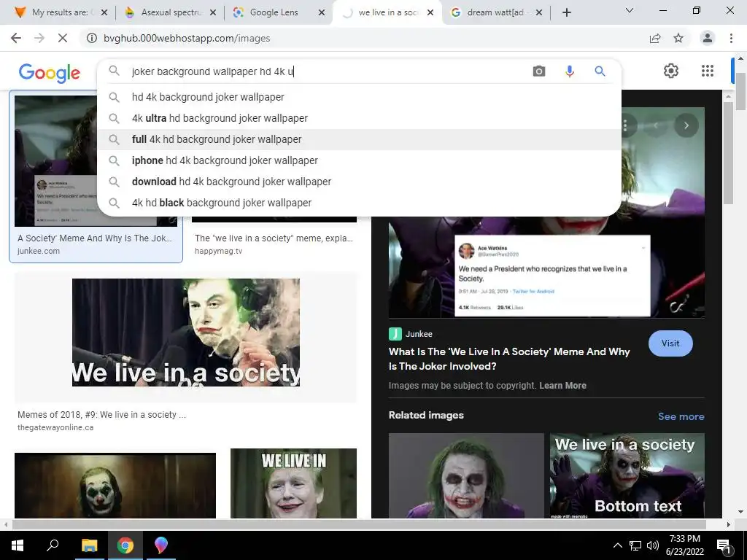Open 'WE LIVE IN' Trump meme thumbnail
Screen dimensions: 747x560
[293, 483]
